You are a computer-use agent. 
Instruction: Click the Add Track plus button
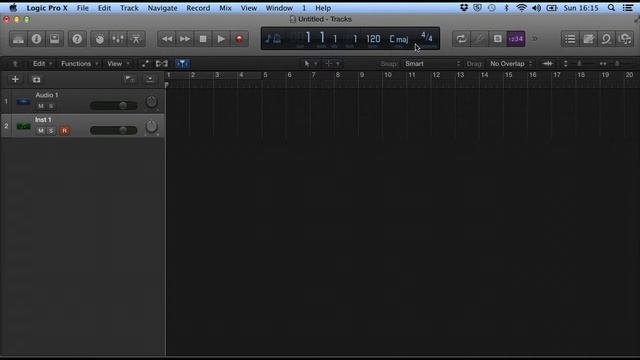(15, 79)
